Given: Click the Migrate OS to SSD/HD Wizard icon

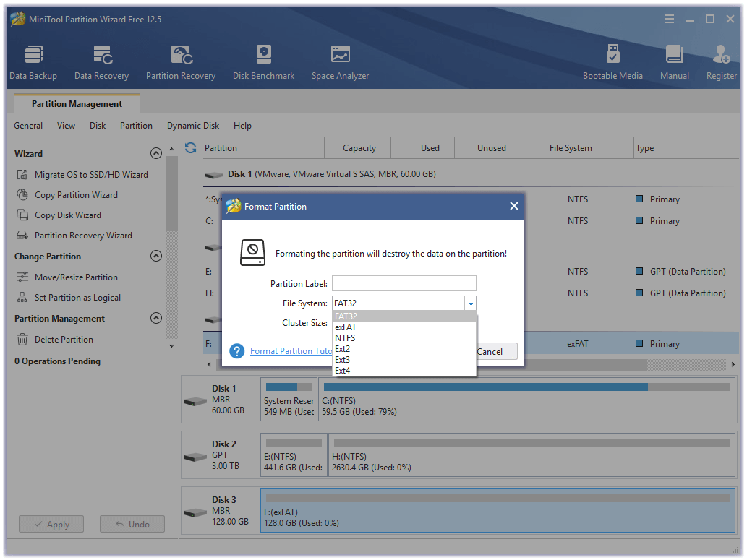Looking at the screenshot, I should 22,175.
